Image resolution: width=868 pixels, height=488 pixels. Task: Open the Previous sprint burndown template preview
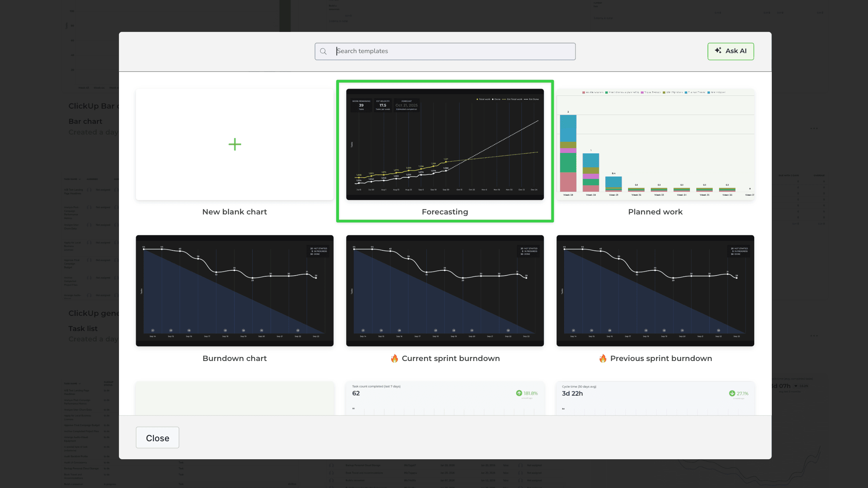click(x=655, y=290)
